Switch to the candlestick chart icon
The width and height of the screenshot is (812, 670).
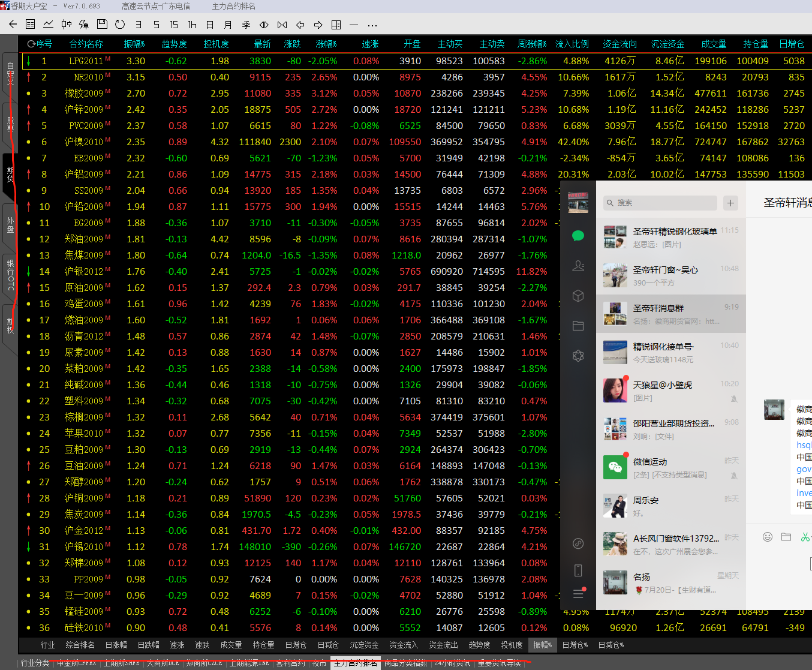point(66,25)
